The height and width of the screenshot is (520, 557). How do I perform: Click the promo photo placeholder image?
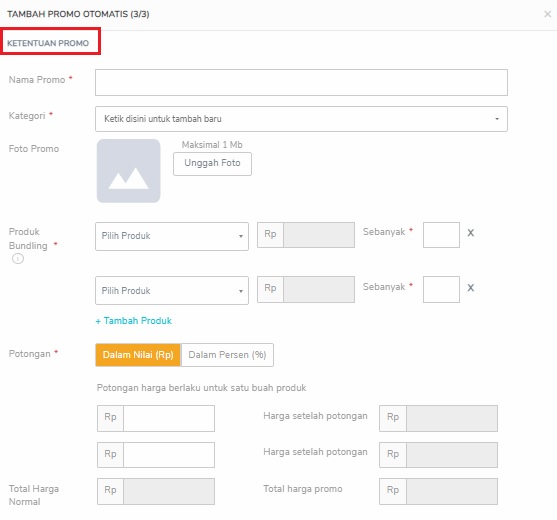(129, 171)
